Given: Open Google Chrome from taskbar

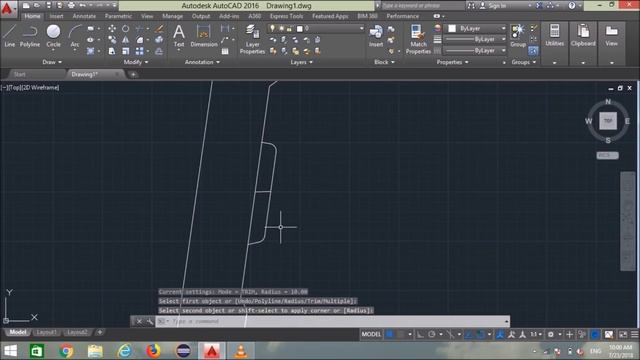Looking at the screenshot, I should [x=66, y=351].
